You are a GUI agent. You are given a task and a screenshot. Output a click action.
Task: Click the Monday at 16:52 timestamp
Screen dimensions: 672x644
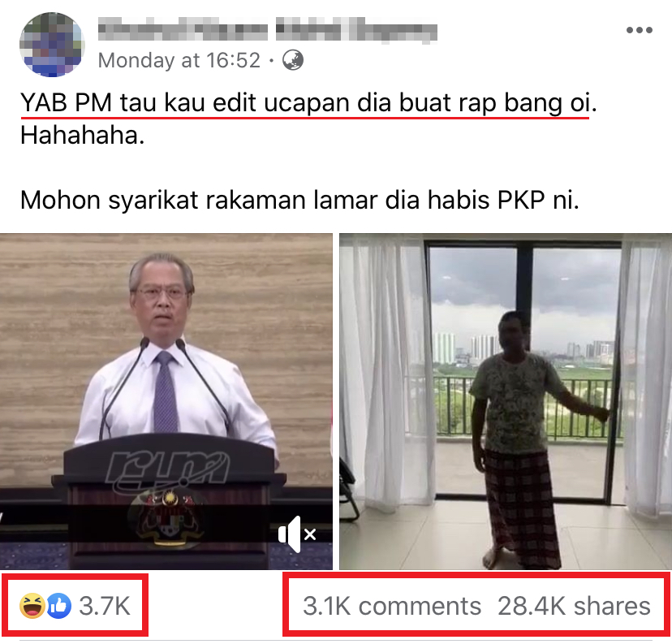[x=179, y=60]
